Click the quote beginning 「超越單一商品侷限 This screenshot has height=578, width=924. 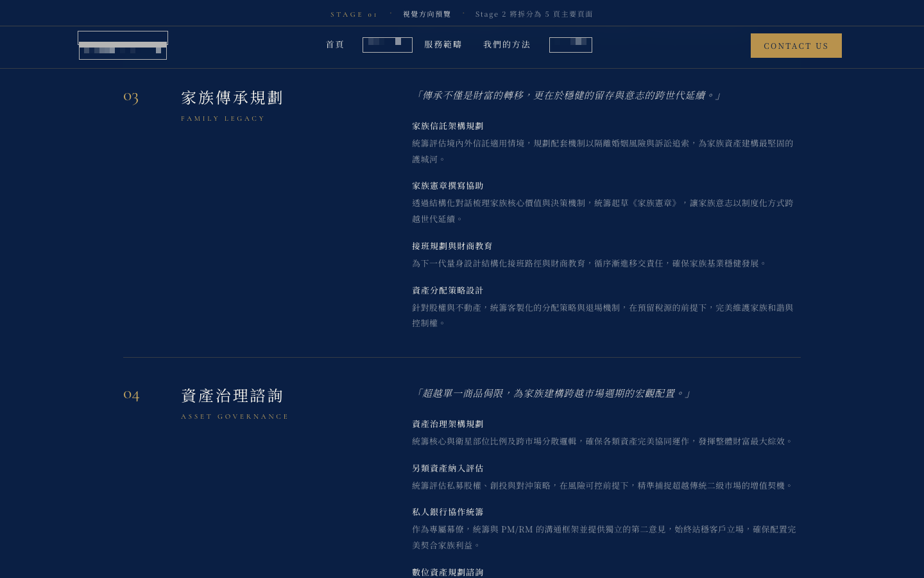point(552,393)
